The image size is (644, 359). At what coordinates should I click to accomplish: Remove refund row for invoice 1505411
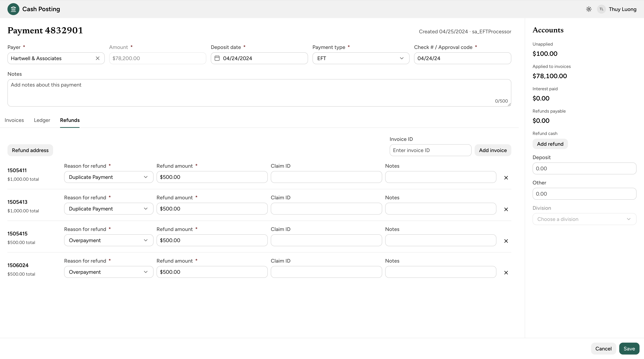(x=506, y=178)
